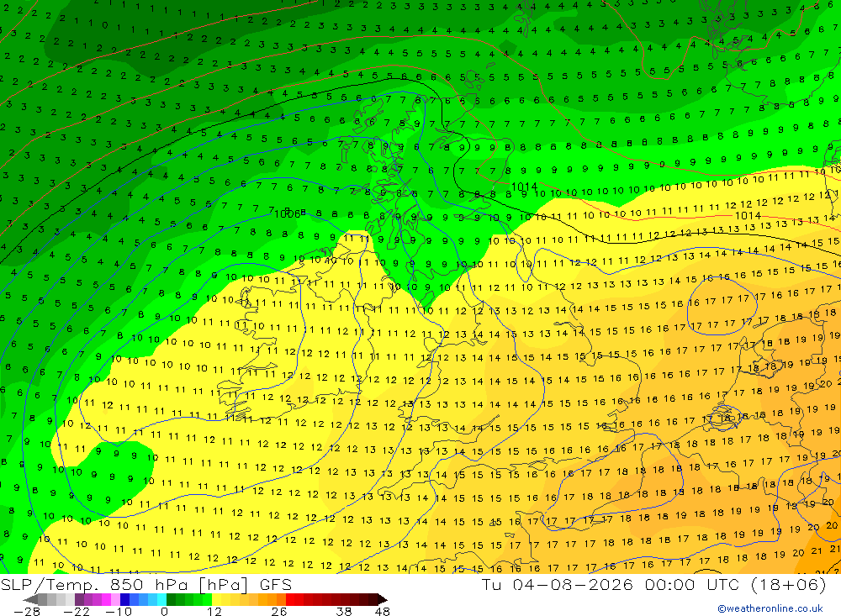The image size is (841, 616).
Task: Select the legend value '26'
Action: pos(279,612)
